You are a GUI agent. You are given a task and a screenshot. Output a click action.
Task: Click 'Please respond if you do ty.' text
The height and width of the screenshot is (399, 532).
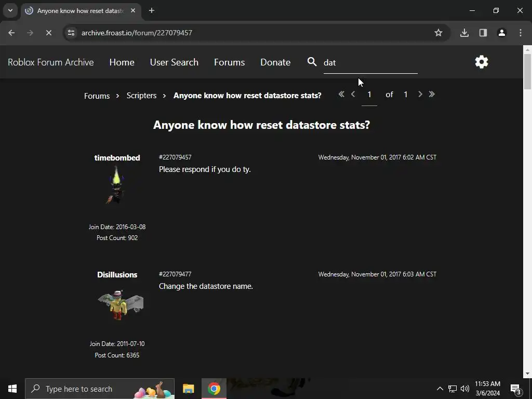205,169
